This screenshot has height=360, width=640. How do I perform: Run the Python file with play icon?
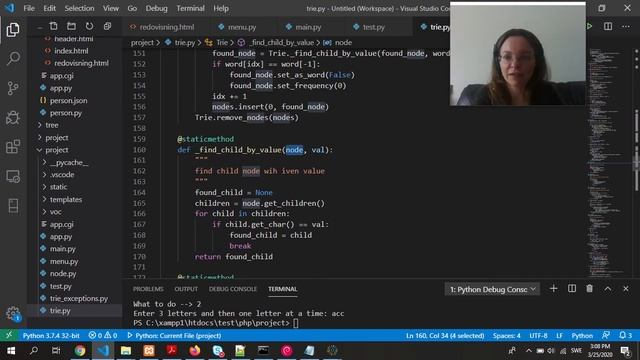click(589, 27)
